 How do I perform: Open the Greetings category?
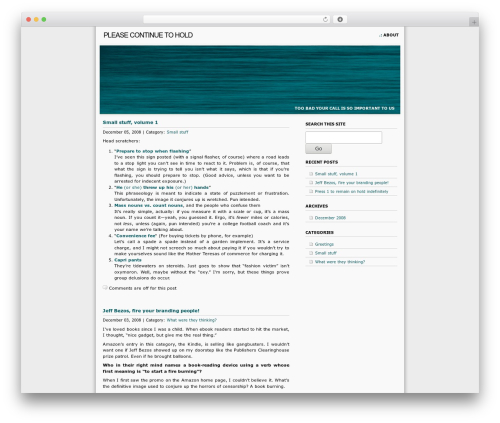click(x=324, y=244)
